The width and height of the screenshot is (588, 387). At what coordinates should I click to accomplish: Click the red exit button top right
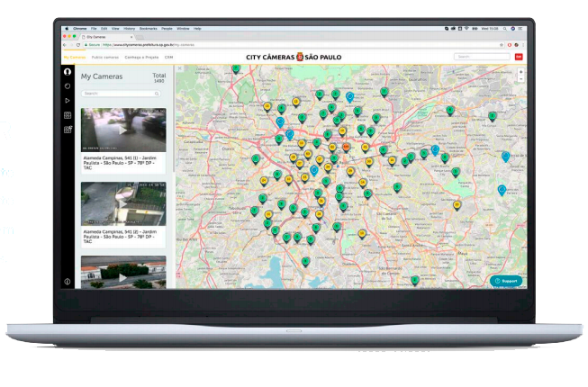pos(519,57)
